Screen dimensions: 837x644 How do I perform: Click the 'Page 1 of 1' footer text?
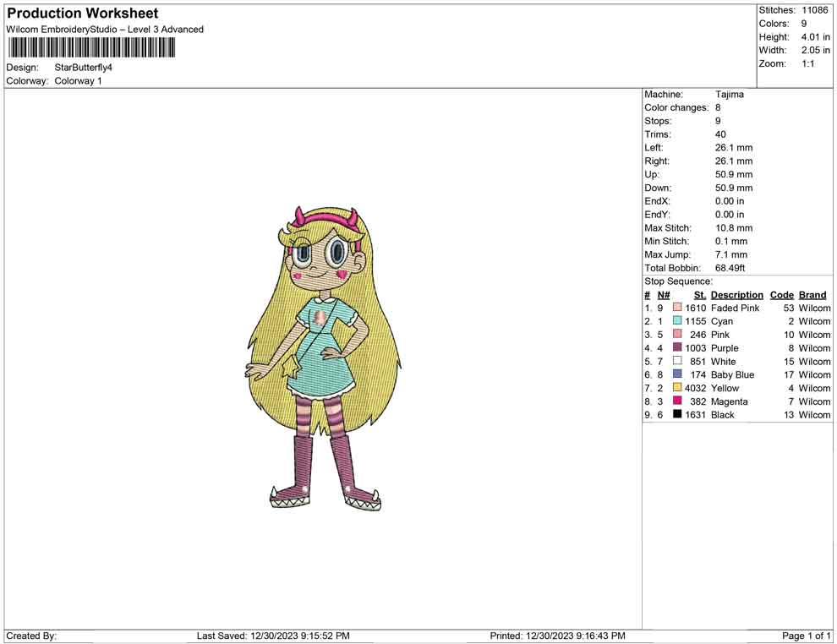pyautogui.click(x=806, y=636)
